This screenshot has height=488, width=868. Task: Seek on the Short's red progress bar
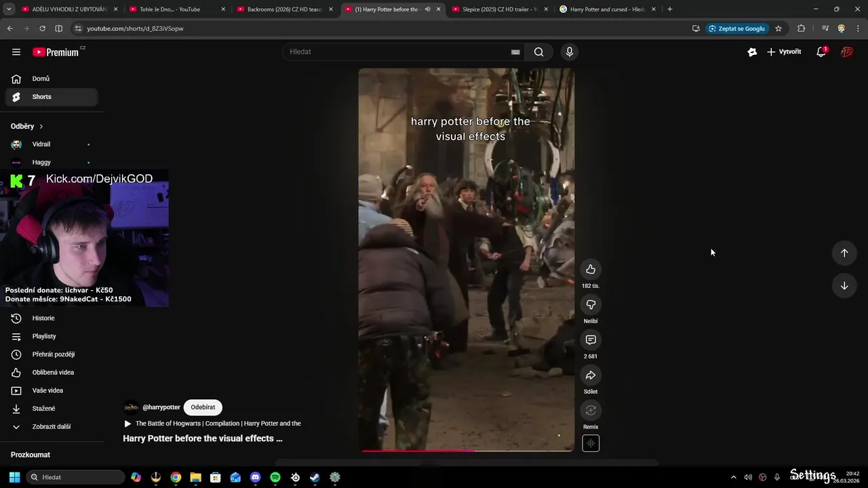point(467,450)
